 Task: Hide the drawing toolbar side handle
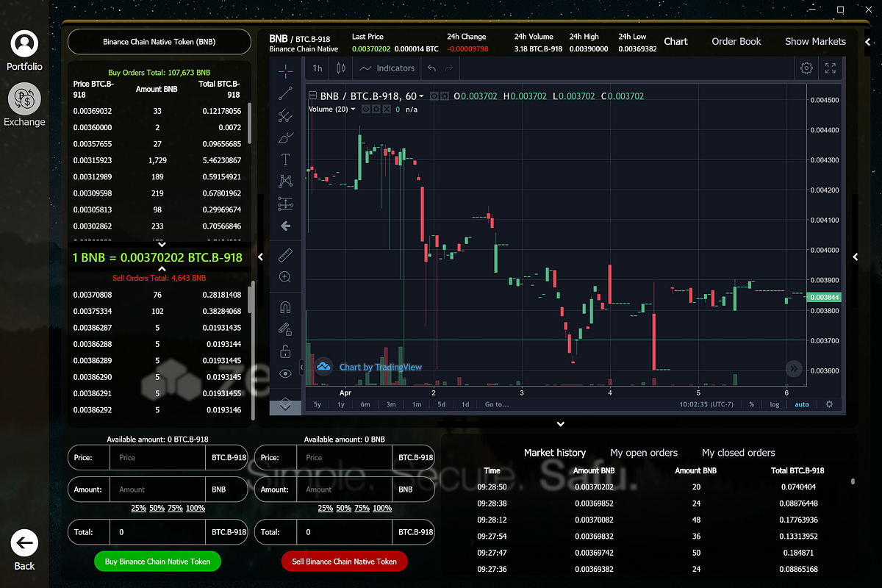click(301, 366)
